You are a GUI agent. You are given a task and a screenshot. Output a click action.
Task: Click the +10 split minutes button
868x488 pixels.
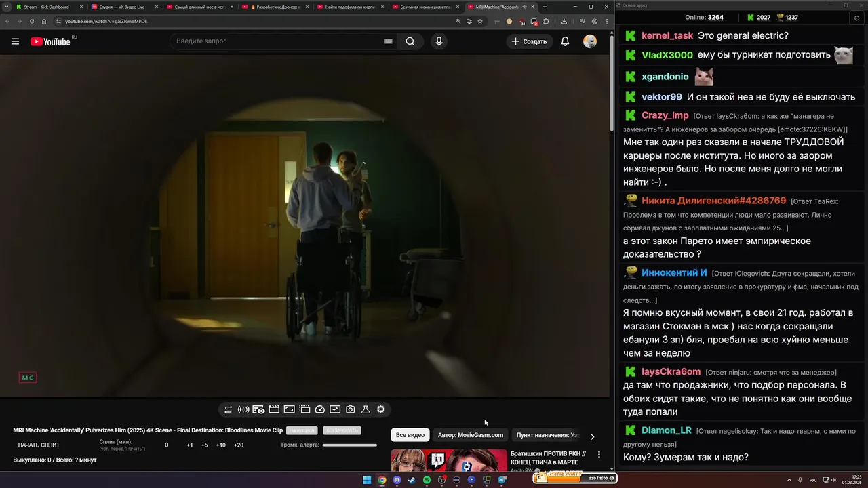[x=221, y=445]
